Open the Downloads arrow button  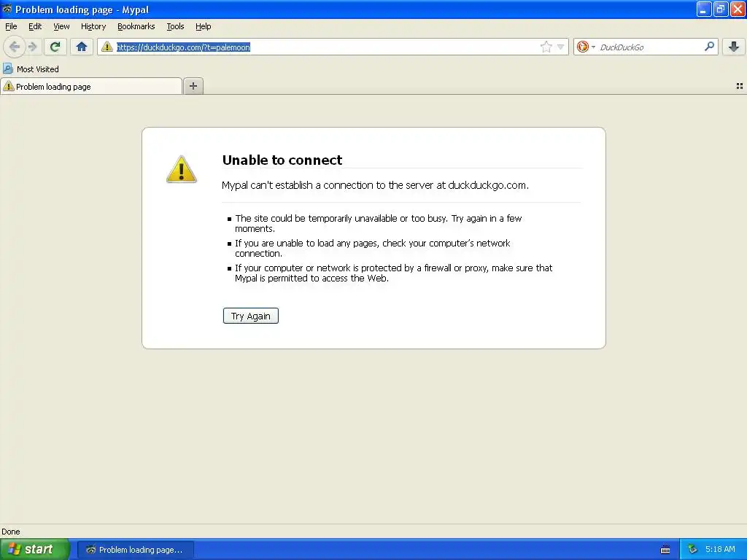734,47
